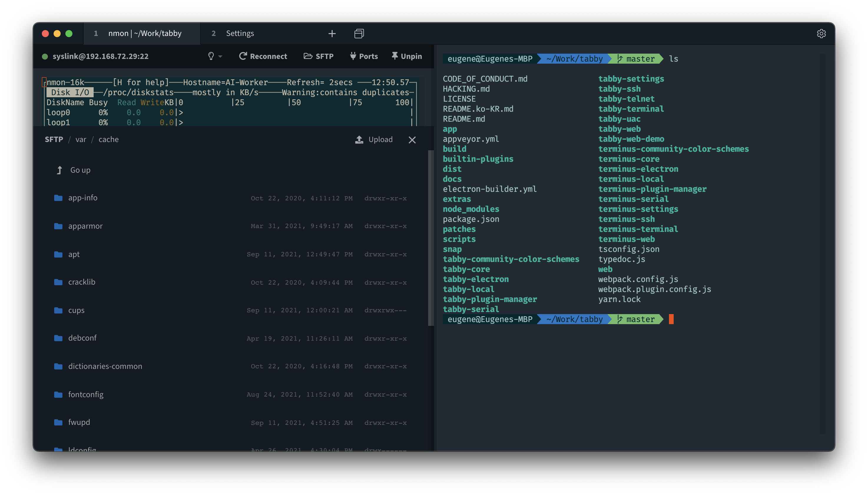Open the SFTP folder icon
868x495 pixels.
[308, 56]
